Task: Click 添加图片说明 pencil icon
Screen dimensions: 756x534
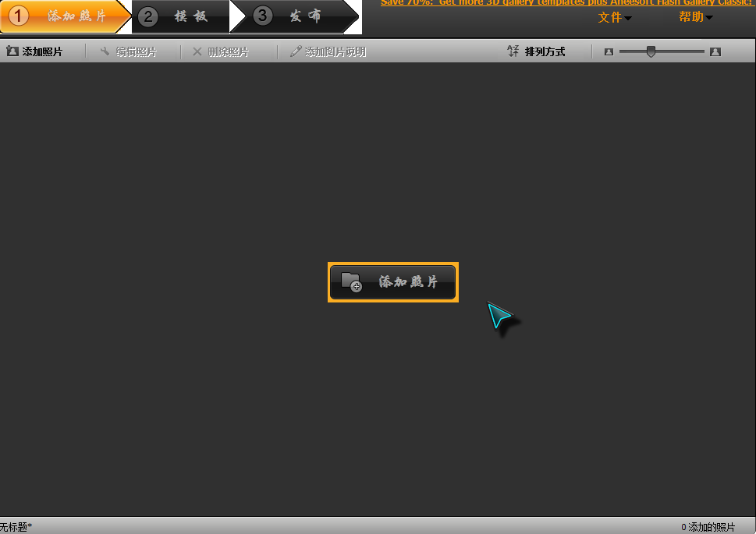Action: point(296,51)
